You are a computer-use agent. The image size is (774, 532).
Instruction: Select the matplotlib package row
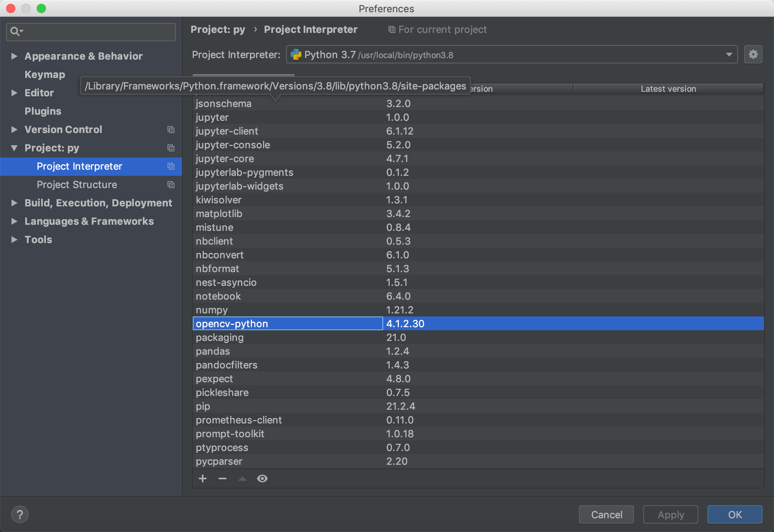tap(478, 214)
